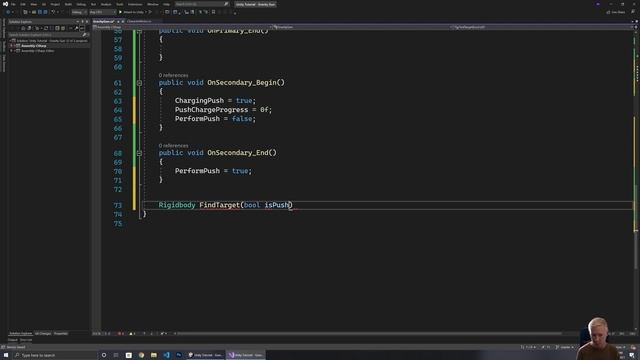Open Visual Studio Code from the taskbar
The width and height of the screenshot is (640, 360).
coord(167,355)
